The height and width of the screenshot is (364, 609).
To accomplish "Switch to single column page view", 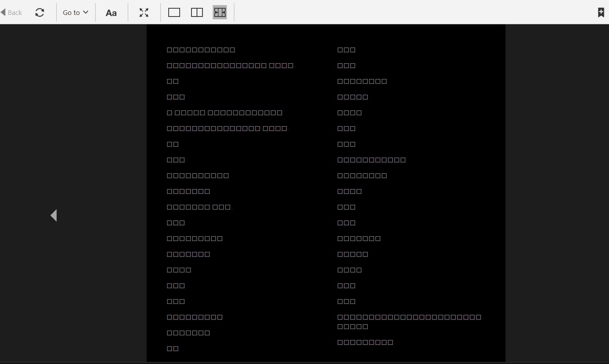I will [174, 13].
